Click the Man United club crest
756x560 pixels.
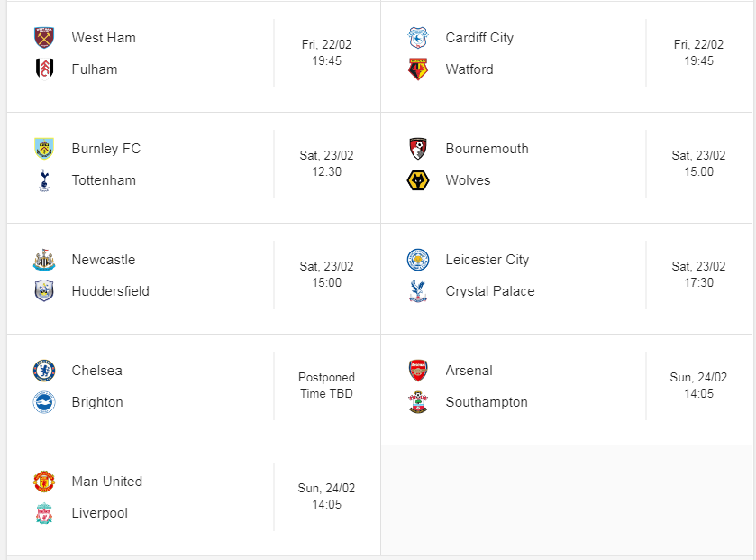[44, 482]
